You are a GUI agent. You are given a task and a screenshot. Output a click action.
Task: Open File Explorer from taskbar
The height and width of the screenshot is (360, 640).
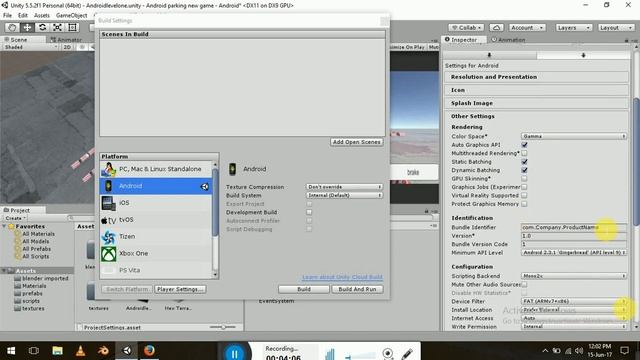[57, 351]
